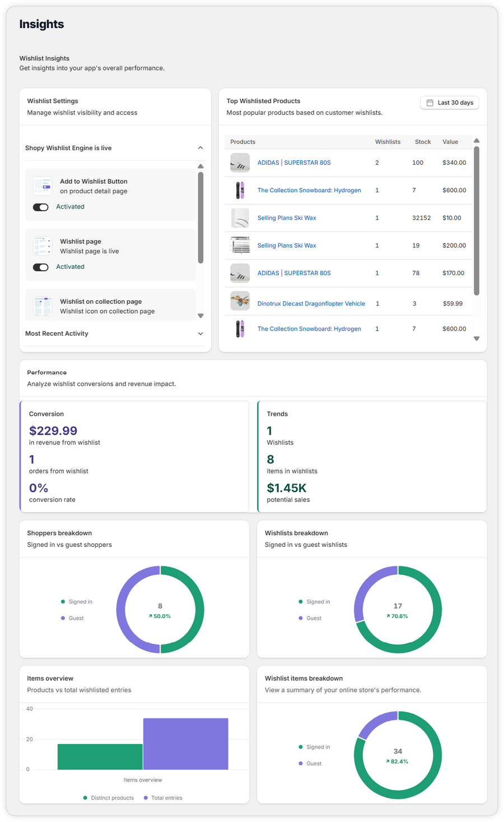Click settings list scrollbar down arrow

coord(200,316)
